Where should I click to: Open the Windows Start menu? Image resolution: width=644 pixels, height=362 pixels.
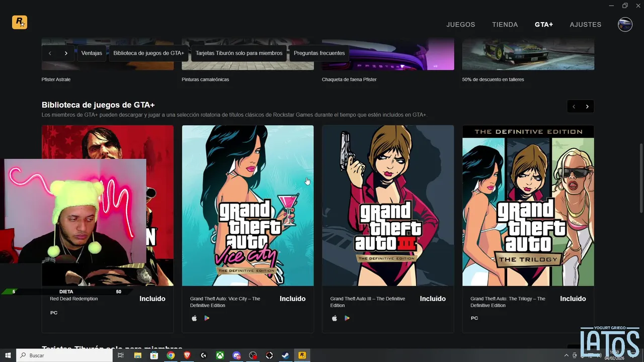(x=8, y=355)
